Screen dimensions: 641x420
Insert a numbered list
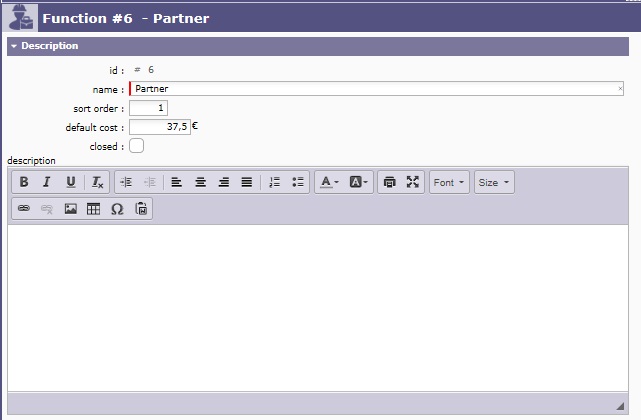click(274, 182)
